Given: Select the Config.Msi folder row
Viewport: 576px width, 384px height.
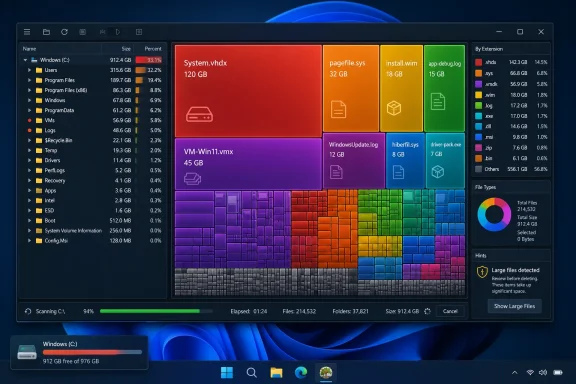Looking at the screenshot, I should pyautogui.click(x=92, y=241).
